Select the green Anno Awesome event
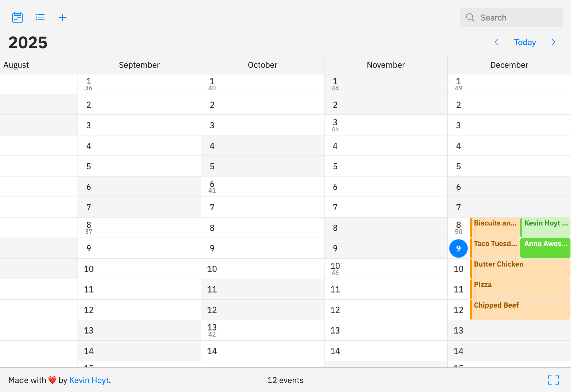 click(x=545, y=248)
